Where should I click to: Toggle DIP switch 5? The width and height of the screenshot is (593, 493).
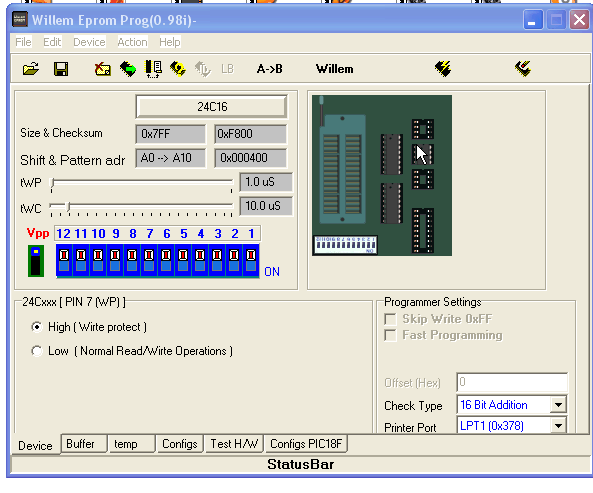[x=183, y=261]
